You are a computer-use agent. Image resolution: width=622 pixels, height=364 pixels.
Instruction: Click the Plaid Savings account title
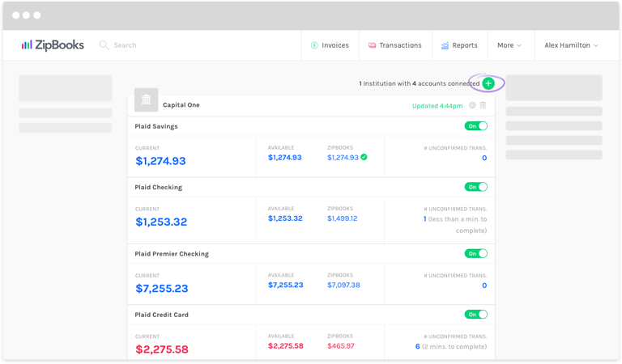[x=156, y=126]
